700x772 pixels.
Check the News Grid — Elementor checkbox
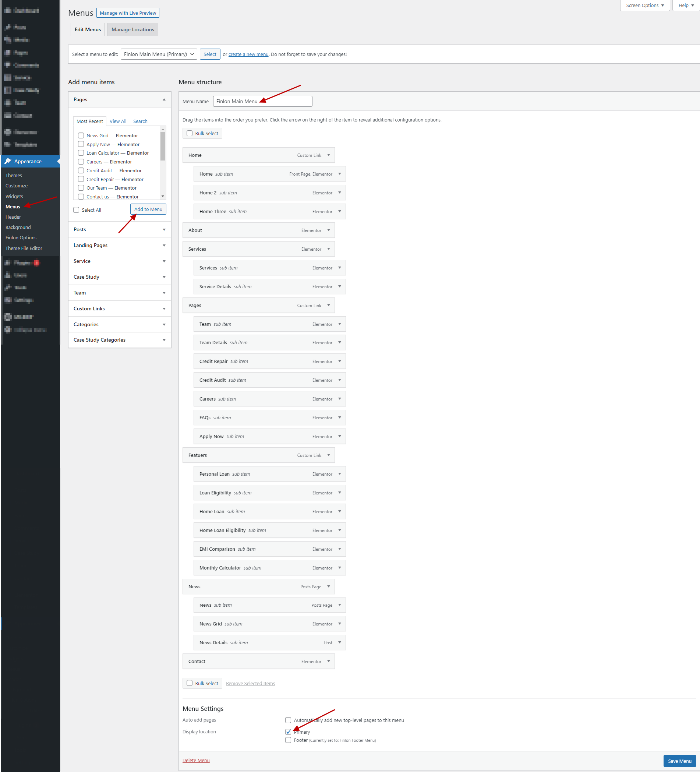point(81,135)
